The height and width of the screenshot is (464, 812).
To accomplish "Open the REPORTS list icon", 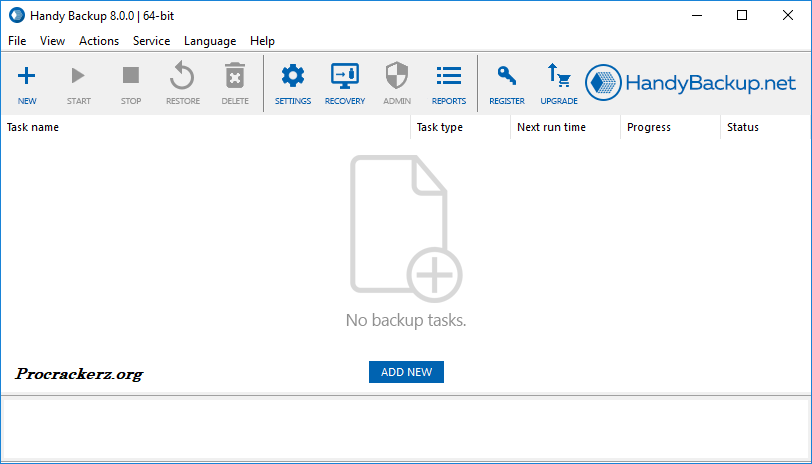I will click(448, 76).
